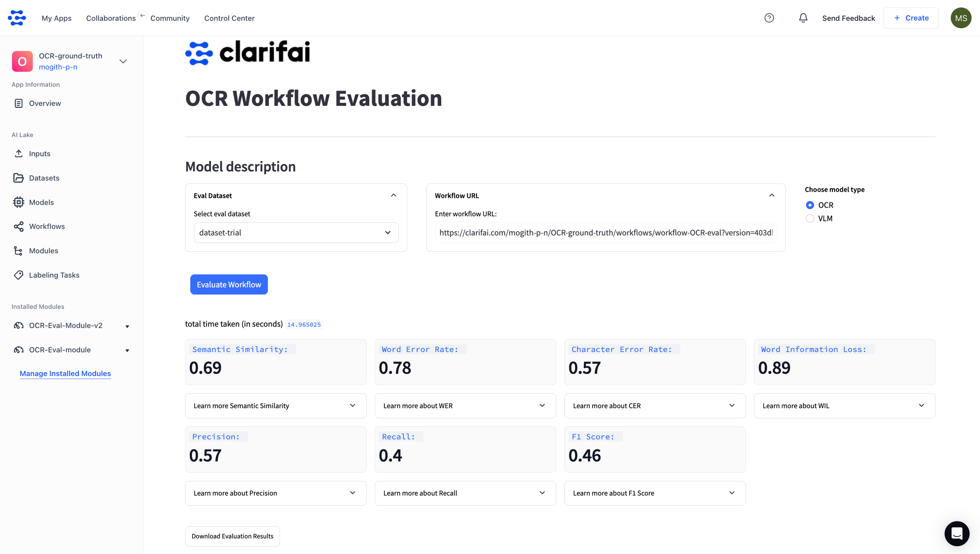The image size is (980, 554).
Task: Open the My Apps menu
Action: (x=56, y=18)
